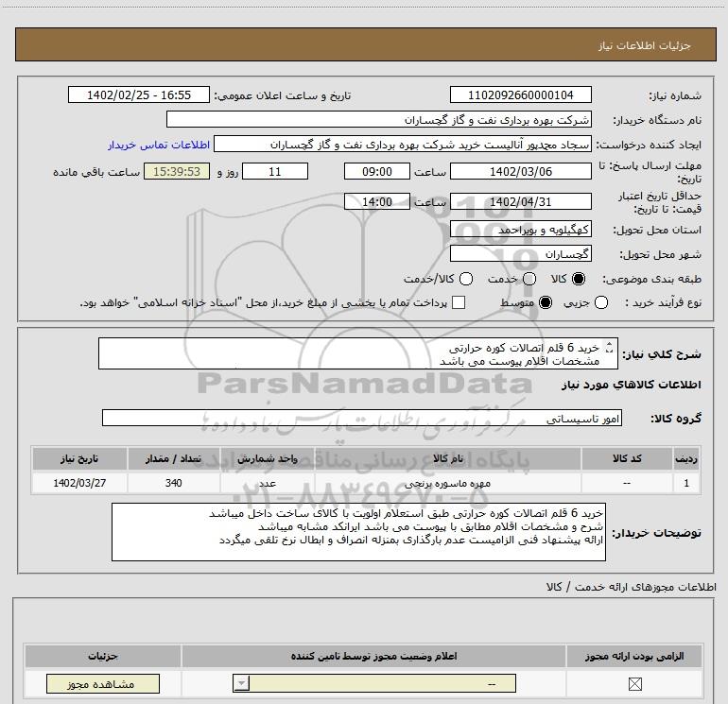Viewport: 728px width, 704px height.
Task: Click the ردیف column header
Action: click(686, 458)
